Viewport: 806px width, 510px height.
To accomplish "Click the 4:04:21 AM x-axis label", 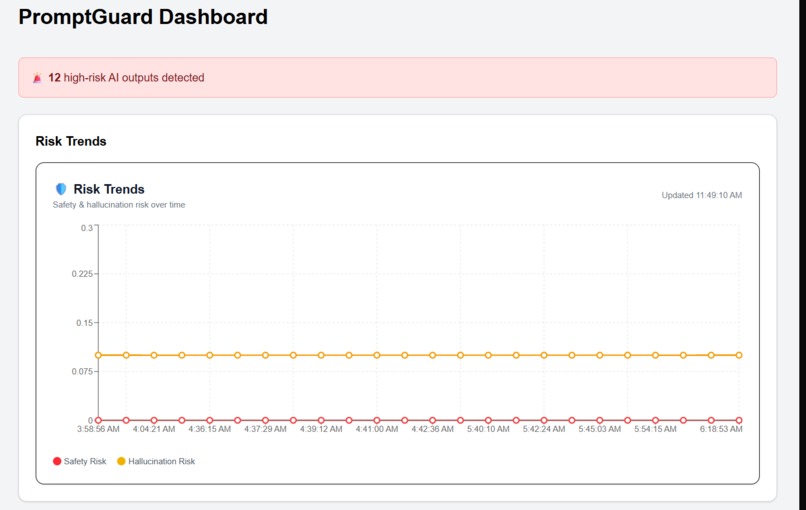I will click(x=154, y=429).
